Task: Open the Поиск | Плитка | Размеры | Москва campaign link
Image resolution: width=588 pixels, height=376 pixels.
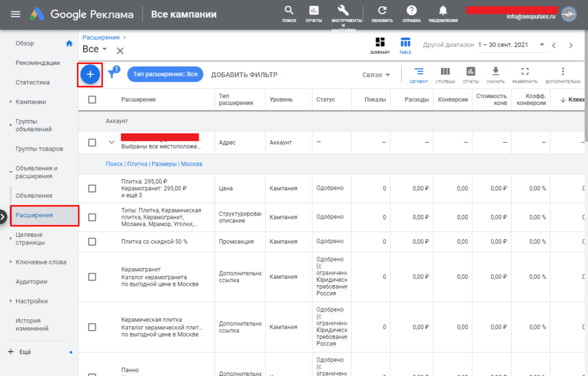Action: [154, 164]
